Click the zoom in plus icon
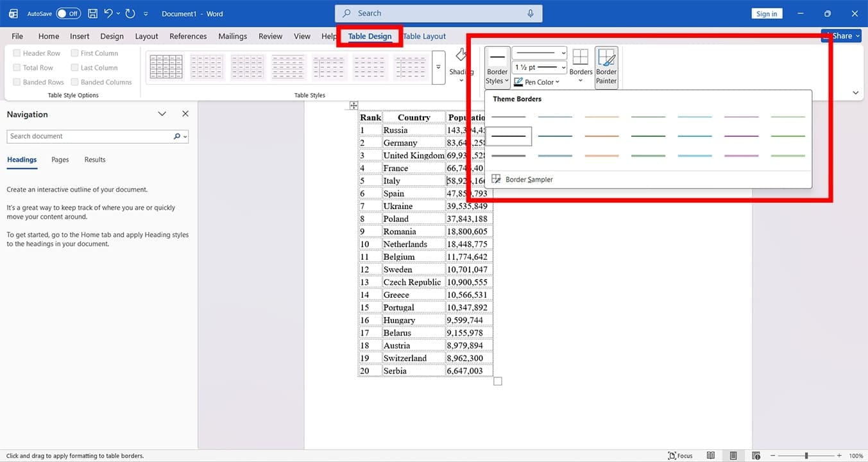 (x=839, y=456)
